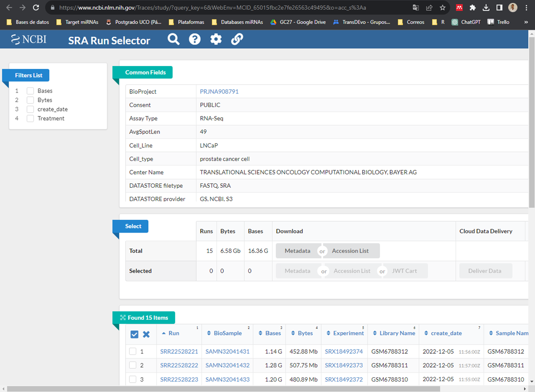Open BioProject PRJNA908791 link
This screenshot has height=392, width=535.
coord(219,92)
